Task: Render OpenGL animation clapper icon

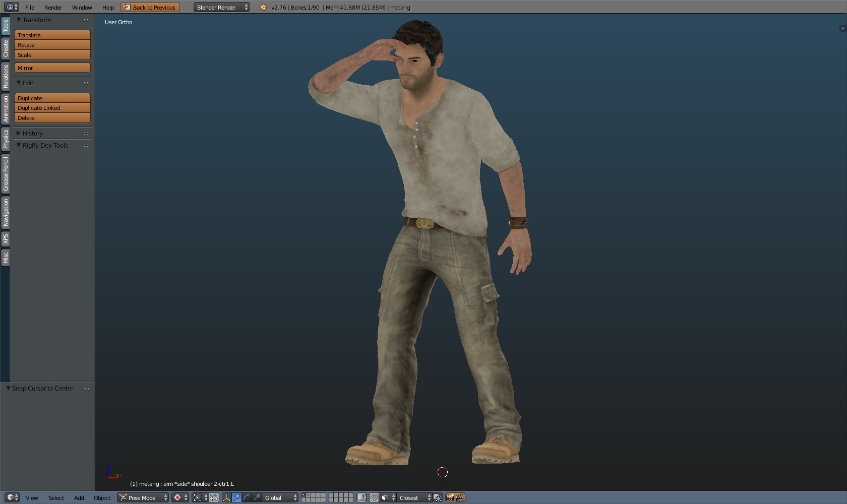Action: click(460, 497)
